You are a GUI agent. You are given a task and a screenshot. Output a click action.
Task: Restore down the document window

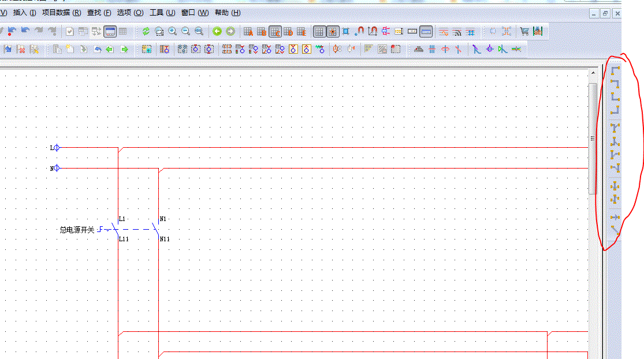(605, 13)
